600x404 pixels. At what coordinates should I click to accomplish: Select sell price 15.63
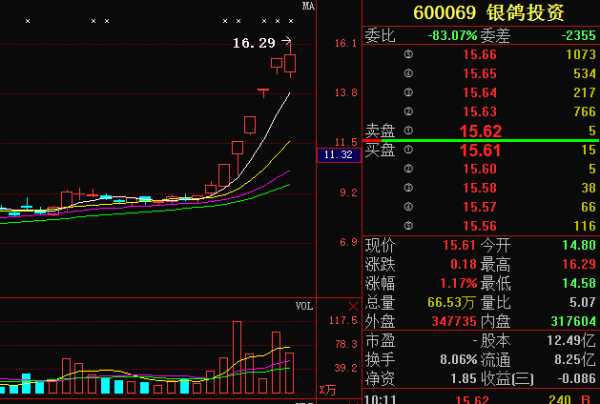pyautogui.click(x=480, y=112)
